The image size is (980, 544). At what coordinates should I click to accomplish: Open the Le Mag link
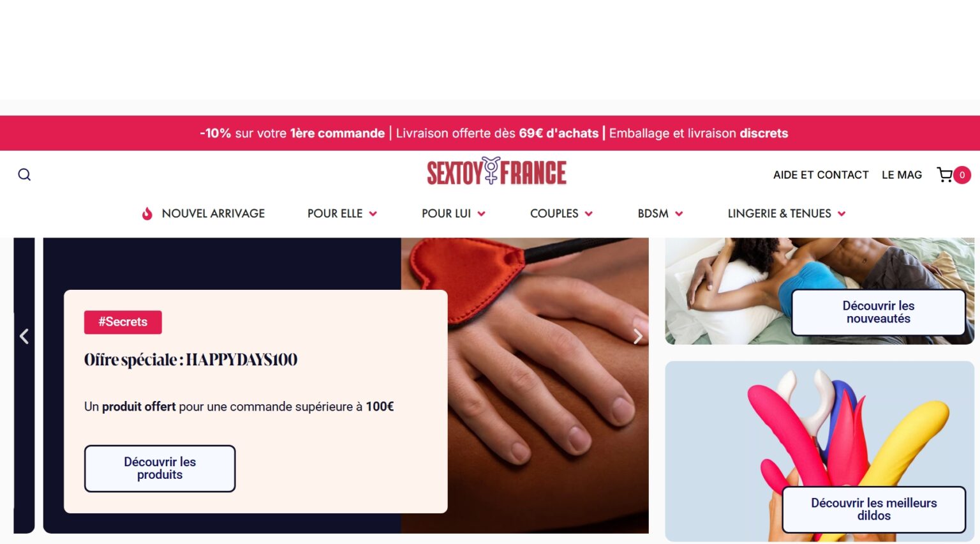tap(902, 175)
